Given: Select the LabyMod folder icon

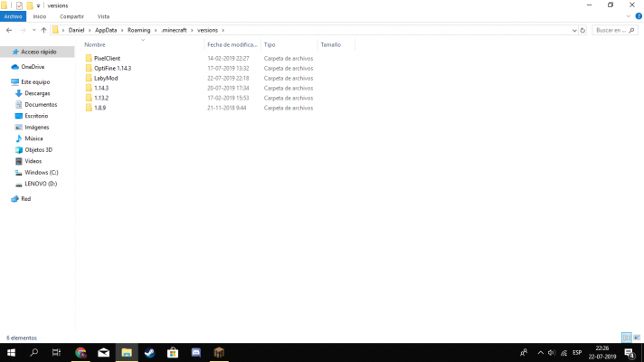Looking at the screenshot, I should click(89, 78).
